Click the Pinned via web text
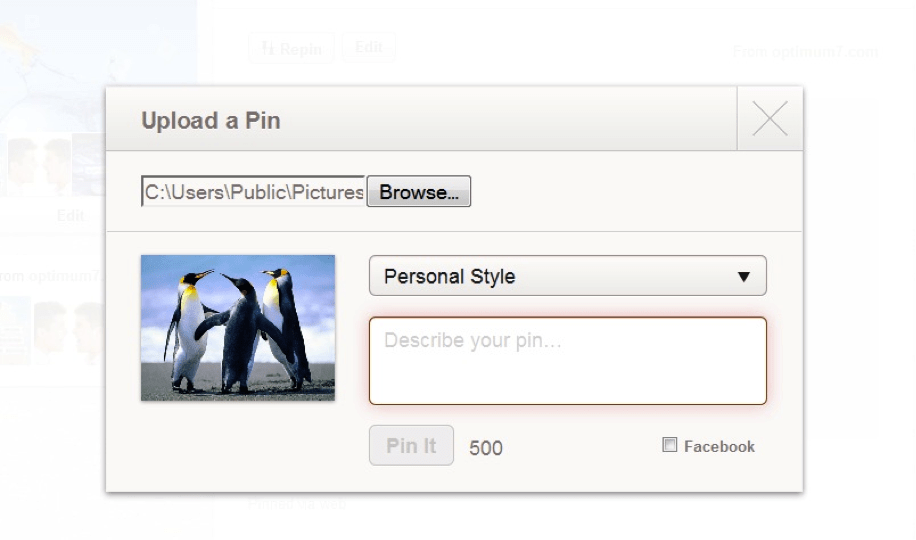Viewport: 916px width, 540px height. pos(297,503)
